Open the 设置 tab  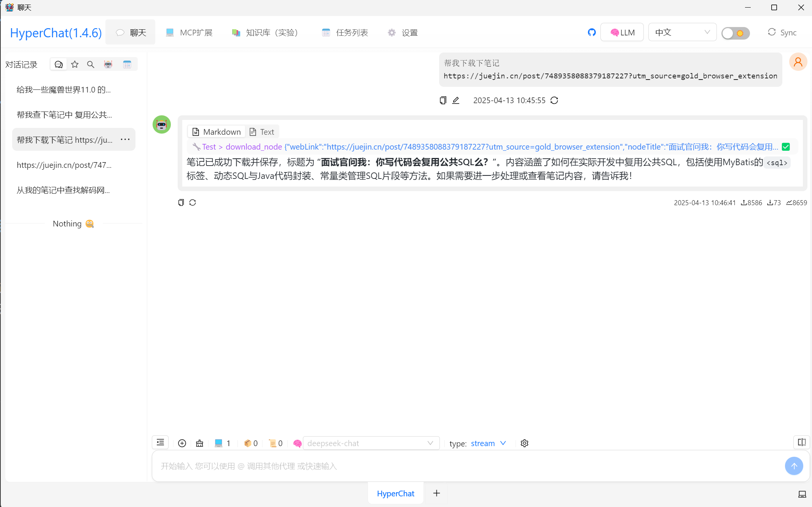(403, 32)
